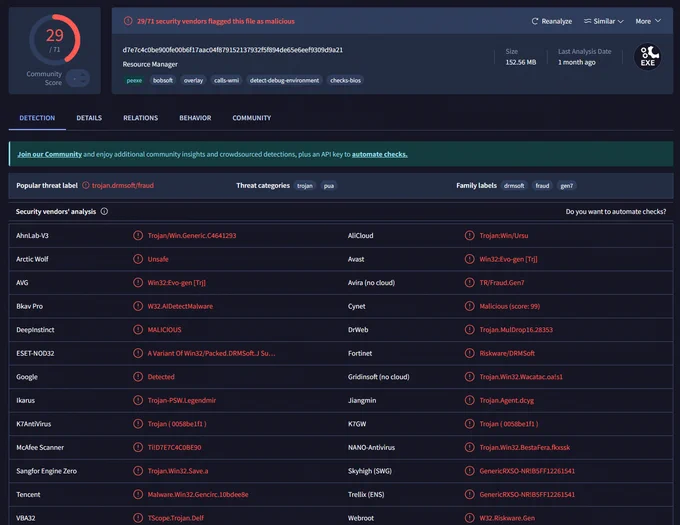The height and width of the screenshot is (525, 680).
Task: Click the alert icon in the AliCloud row
Action: tap(469, 235)
